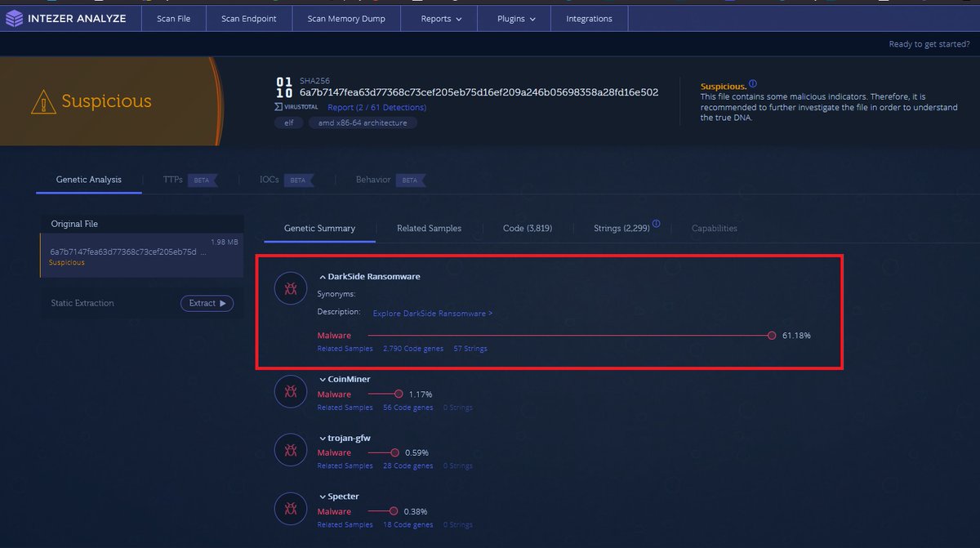Select the Related Samples tab
980x548 pixels.
429,229
